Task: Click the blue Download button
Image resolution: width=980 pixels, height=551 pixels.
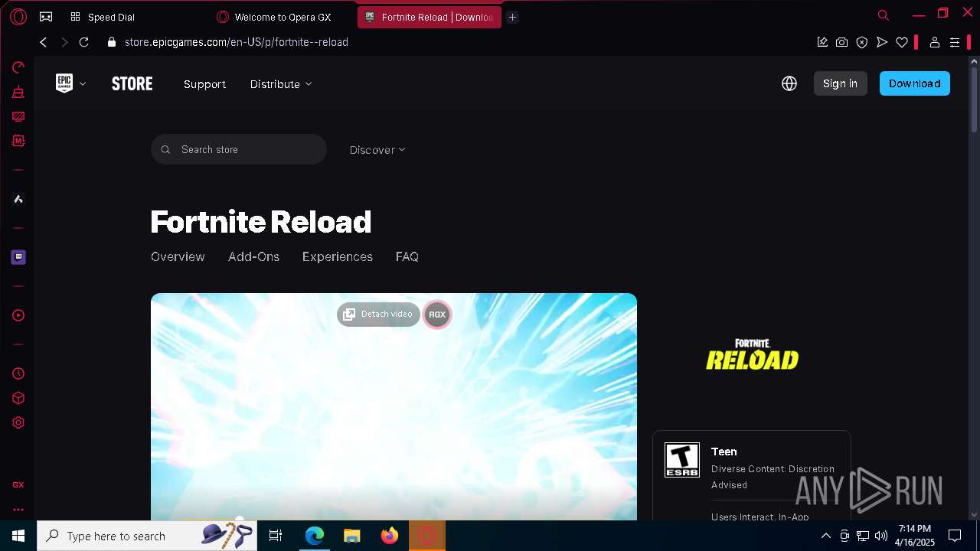Action: pyautogui.click(x=914, y=83)
